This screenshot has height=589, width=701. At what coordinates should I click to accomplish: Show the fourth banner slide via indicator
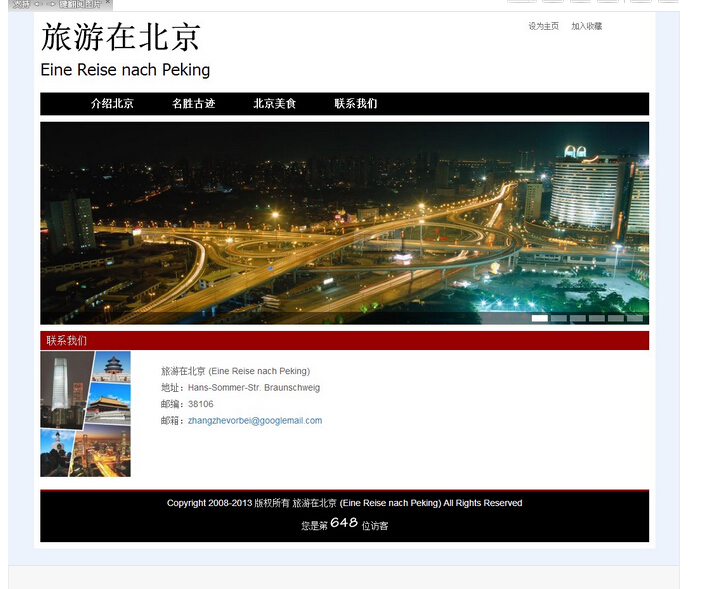pyautogui.click(x=597, y=318)
